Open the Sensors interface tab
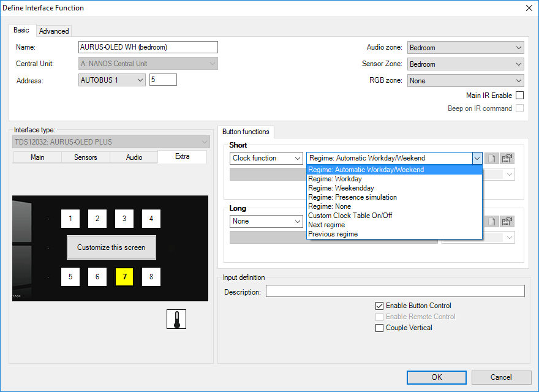Screen dimensions: 539x392 [x=86, y=157]
